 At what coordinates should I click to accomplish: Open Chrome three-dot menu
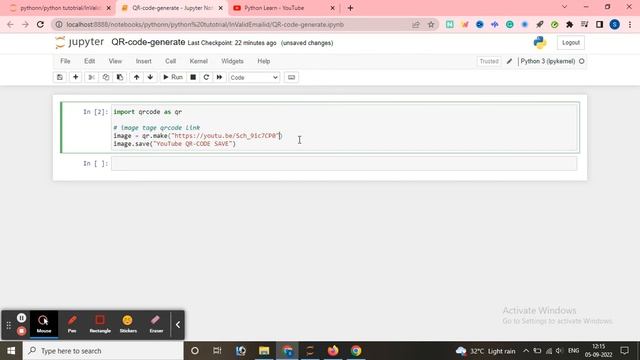tap(630, 24)
